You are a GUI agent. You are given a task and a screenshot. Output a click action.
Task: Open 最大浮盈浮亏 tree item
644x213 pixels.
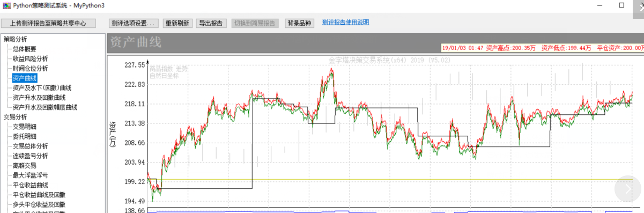[30, 175]
